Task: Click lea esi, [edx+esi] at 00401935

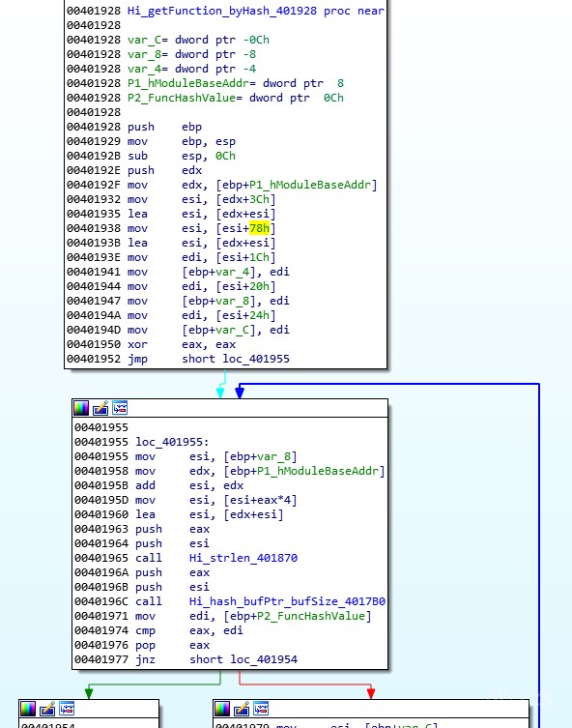Action: 202,214
